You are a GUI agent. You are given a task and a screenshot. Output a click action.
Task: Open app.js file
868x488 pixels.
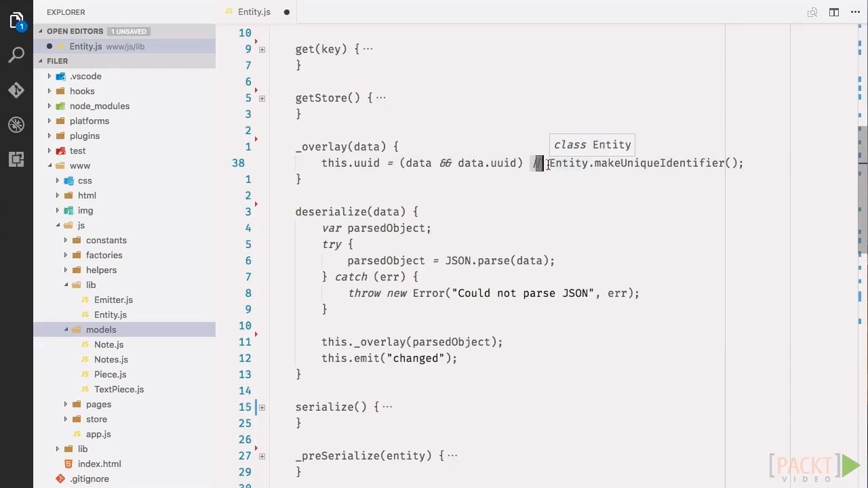click(98, 434)
